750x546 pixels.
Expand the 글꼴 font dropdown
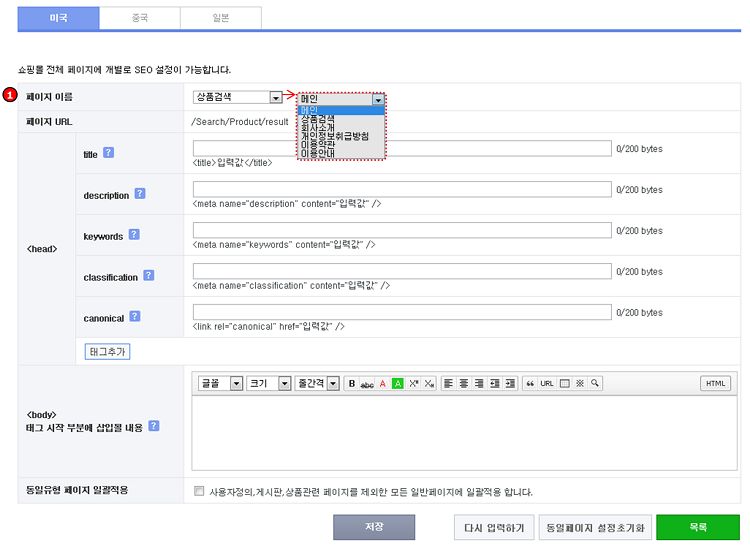(220, 383)
